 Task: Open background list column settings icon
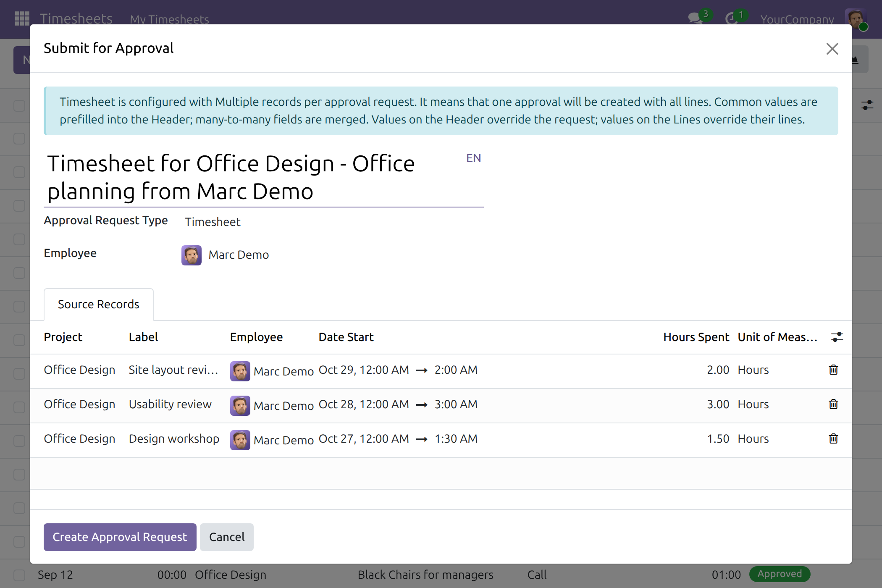[867, 105]
